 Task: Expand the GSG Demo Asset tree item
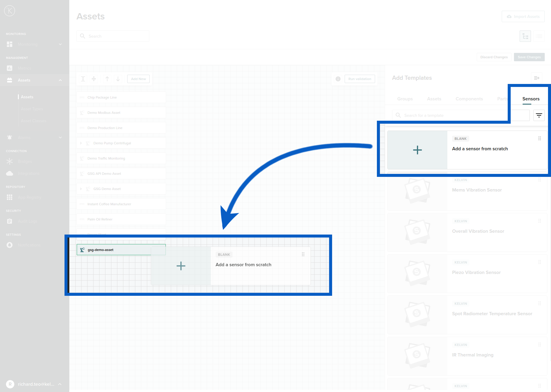point(81,189)
